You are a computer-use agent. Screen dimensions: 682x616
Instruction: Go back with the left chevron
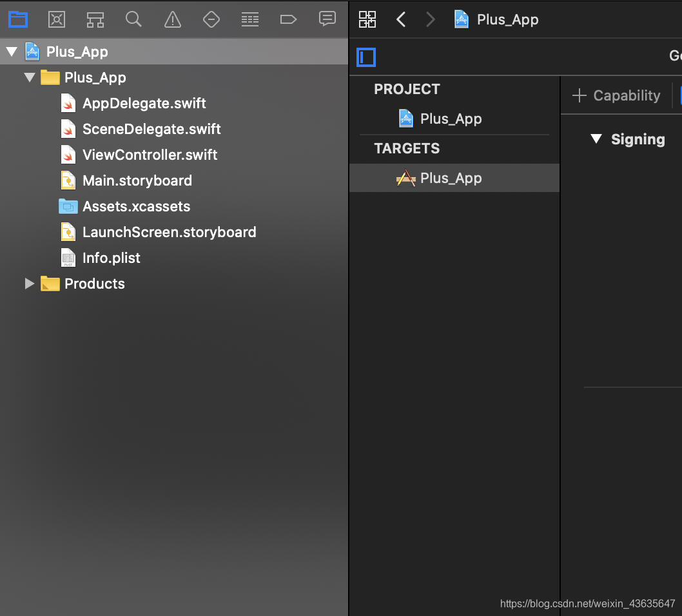[x=401, y=19]
